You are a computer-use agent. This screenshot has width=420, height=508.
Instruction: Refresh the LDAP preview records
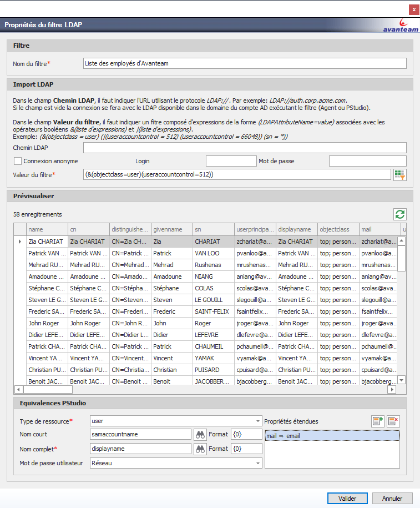tap(399, 214)
